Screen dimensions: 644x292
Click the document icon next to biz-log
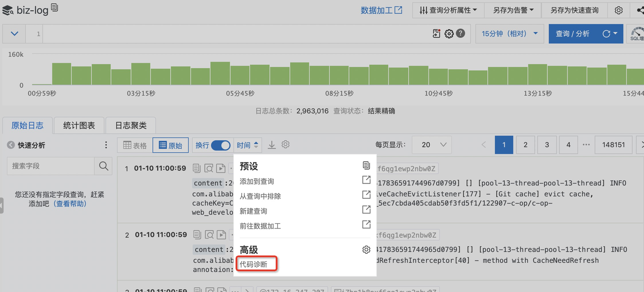[x=54, y=7]
